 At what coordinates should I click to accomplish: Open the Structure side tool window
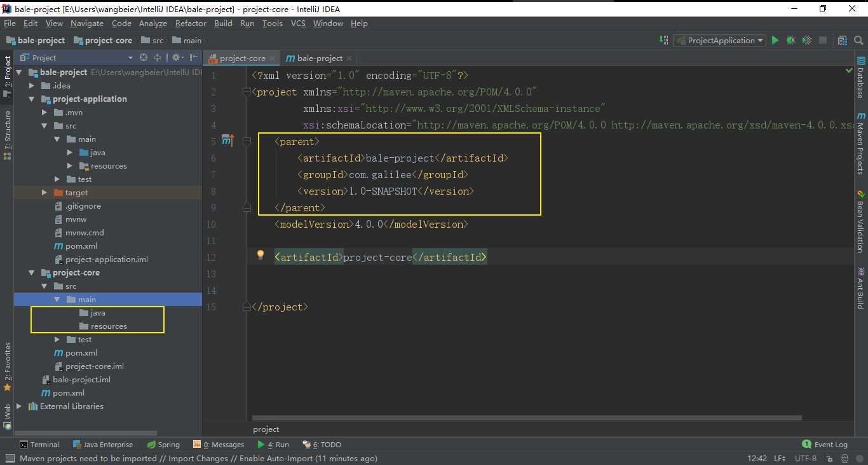click(7, 135)
